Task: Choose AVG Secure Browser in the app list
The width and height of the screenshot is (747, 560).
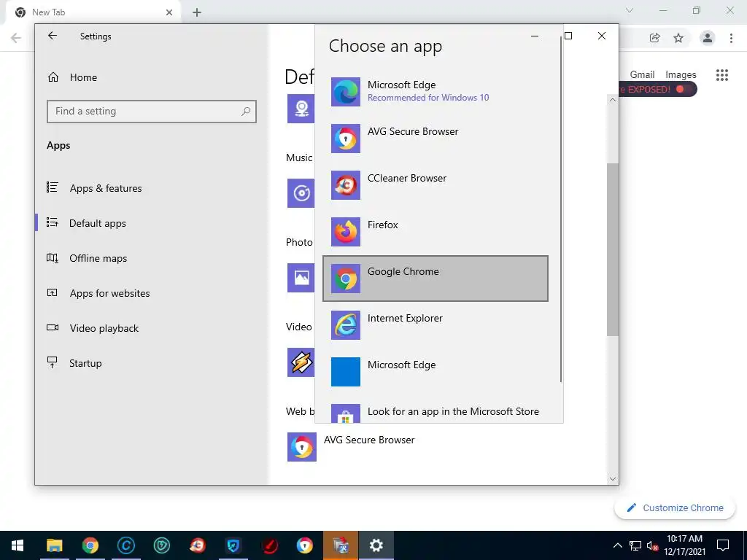Action: pyautogui.click(x=436, y=138)
